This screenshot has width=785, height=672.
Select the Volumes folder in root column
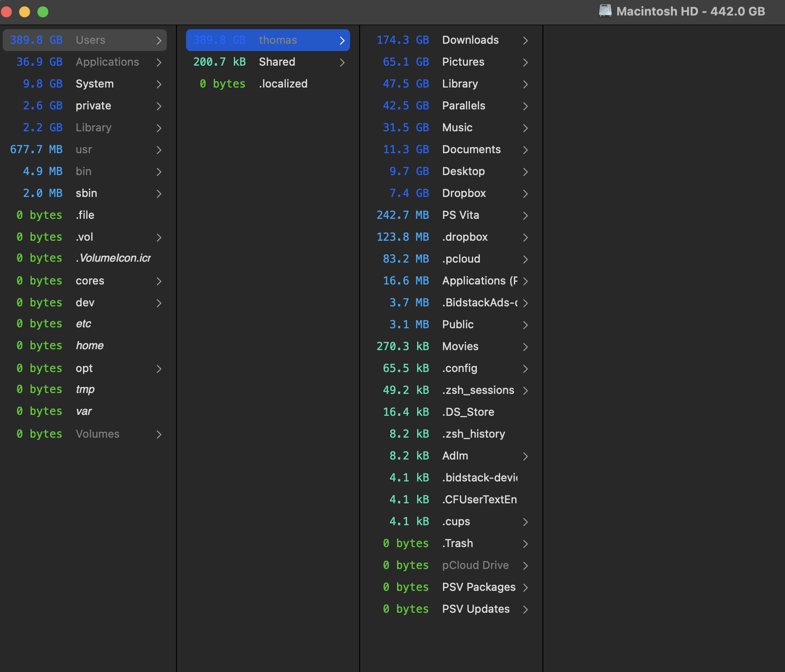97,434
